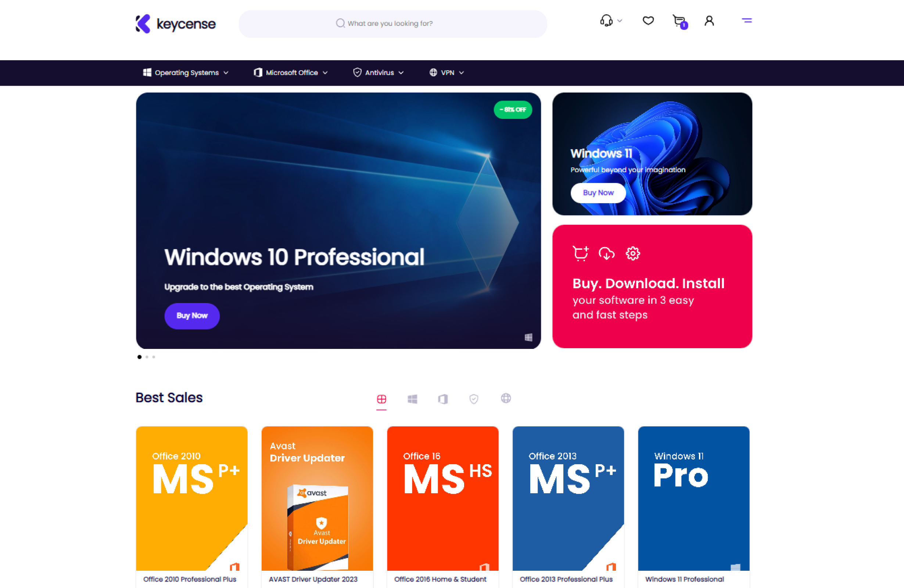Open the shopping cart icon

(x=678, y=21)
